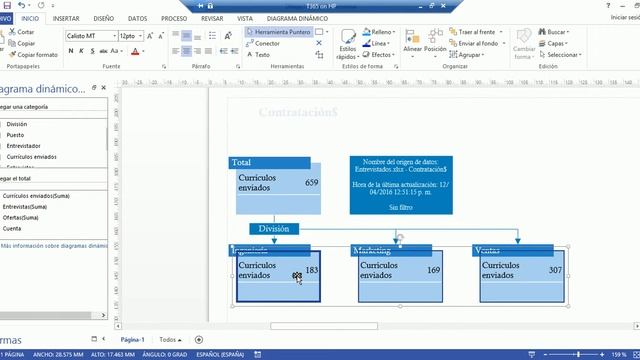Open the 12pto font size box
Image resolution: width=640 pixels, height=360 pixels.
131,36
